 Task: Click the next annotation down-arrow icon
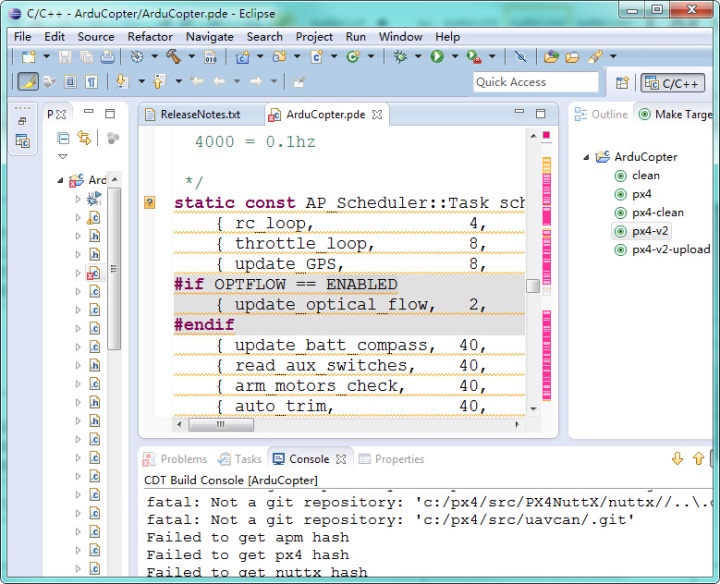click(122, 81)
